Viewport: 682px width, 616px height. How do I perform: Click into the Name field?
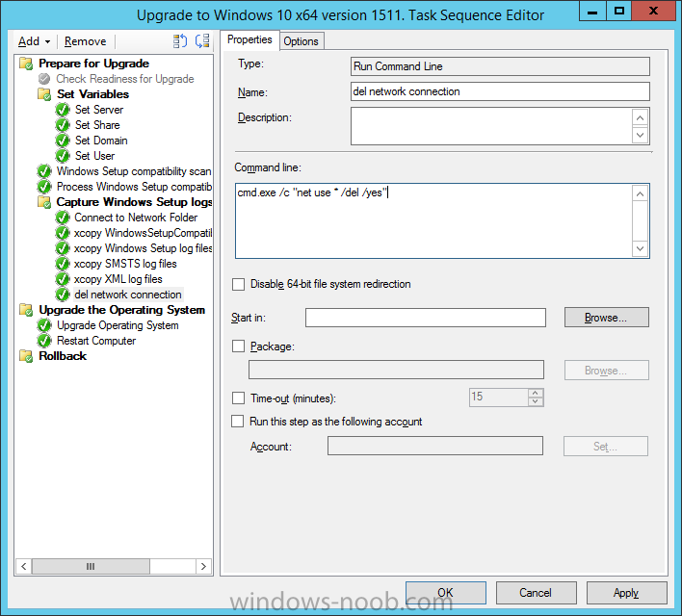pyautogui.click(x=500, y=91)
